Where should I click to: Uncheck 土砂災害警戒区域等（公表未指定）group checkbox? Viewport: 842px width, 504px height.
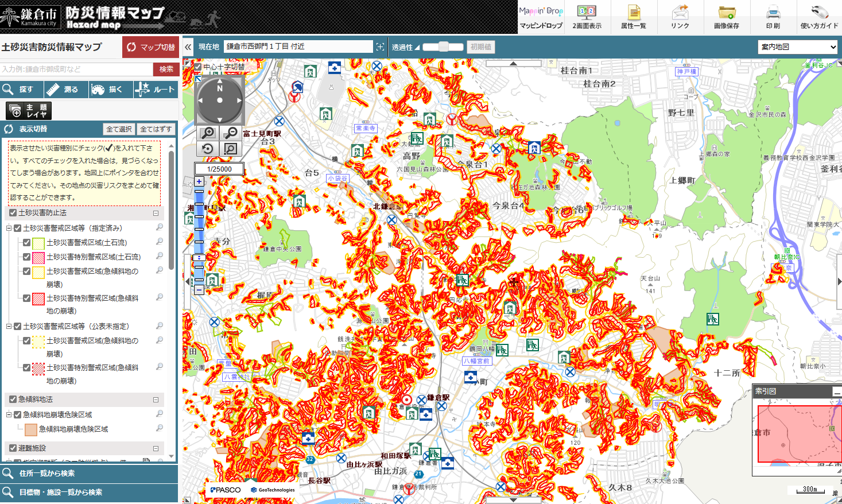18,326
